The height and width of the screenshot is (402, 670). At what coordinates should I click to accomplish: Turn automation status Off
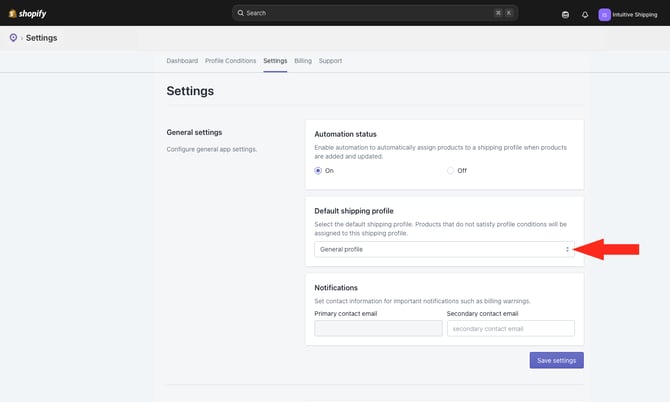point(450,170)
